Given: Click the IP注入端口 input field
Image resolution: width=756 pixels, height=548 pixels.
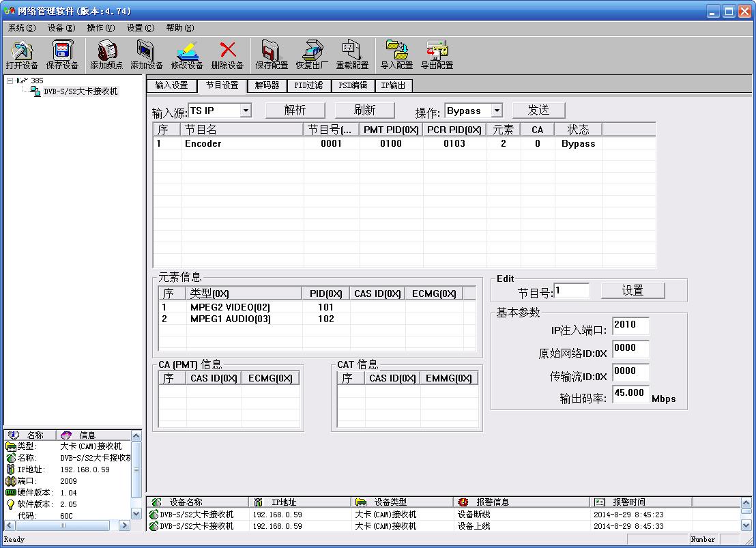Looking at the screenshot, I should pos(630,326).
